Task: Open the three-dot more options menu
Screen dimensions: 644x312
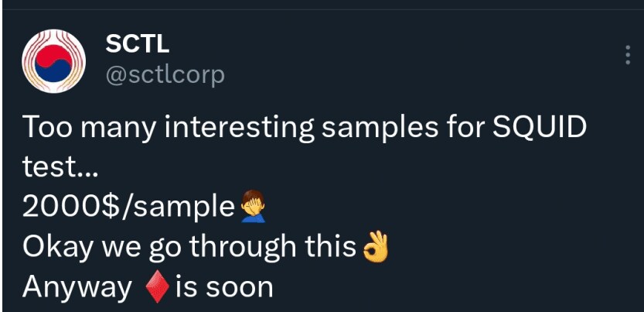Action: [x=627, y=55]
